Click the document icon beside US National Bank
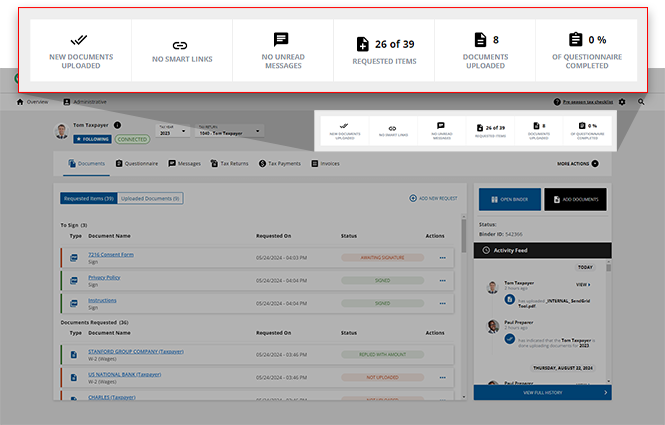 pos(74,377)
